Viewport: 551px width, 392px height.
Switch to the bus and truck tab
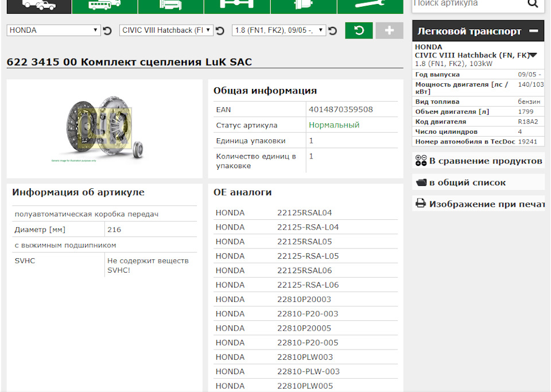tap(104, 6)
